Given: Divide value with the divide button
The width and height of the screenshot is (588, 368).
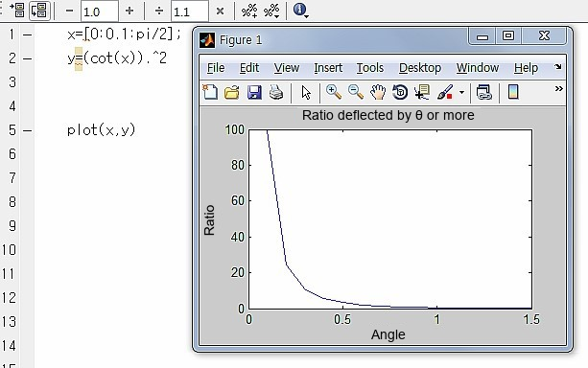Looking at the screenshot, I should click(x=159, y=11).
